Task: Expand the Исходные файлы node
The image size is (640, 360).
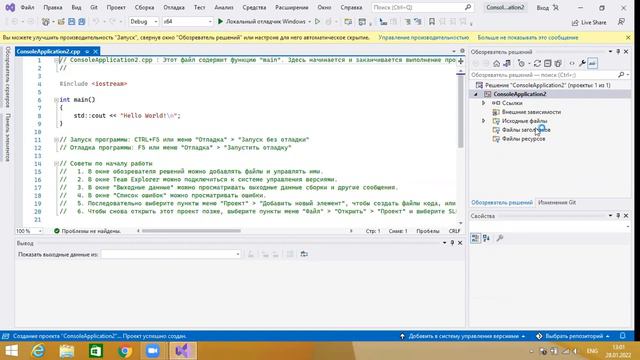Action: click(484, 121)
